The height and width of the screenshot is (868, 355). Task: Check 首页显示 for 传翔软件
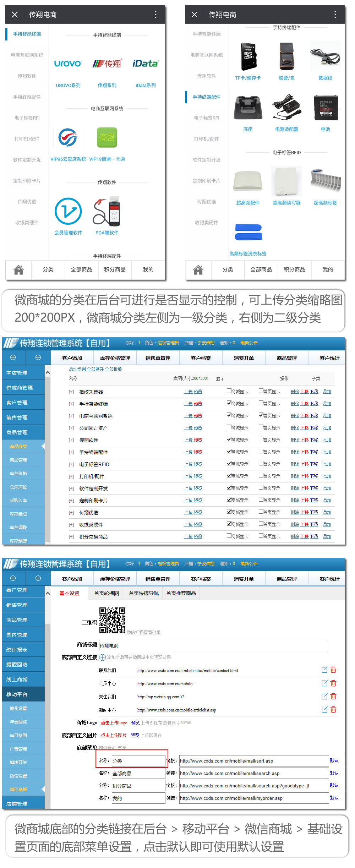tap(261, 439)
